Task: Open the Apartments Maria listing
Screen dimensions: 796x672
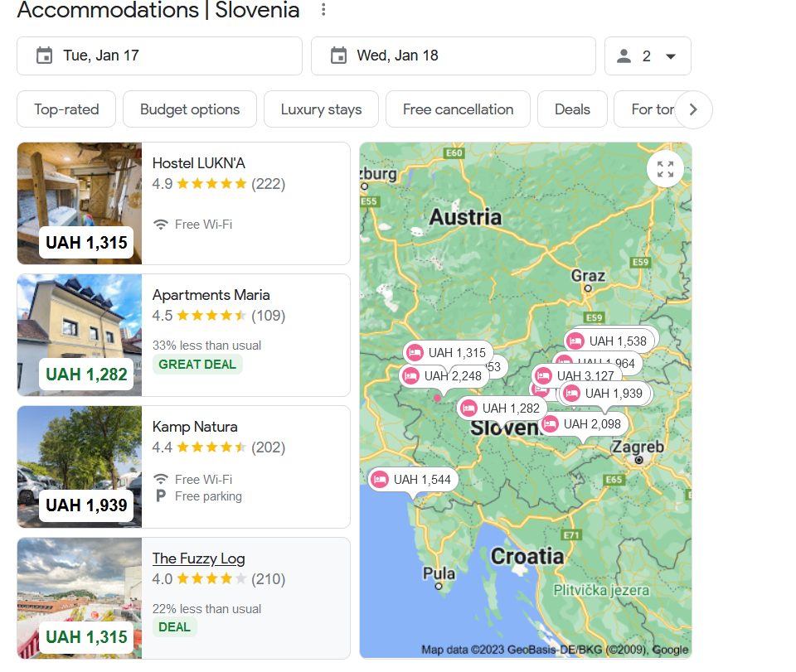Action: pyautogui.click(x=211, y=295)
